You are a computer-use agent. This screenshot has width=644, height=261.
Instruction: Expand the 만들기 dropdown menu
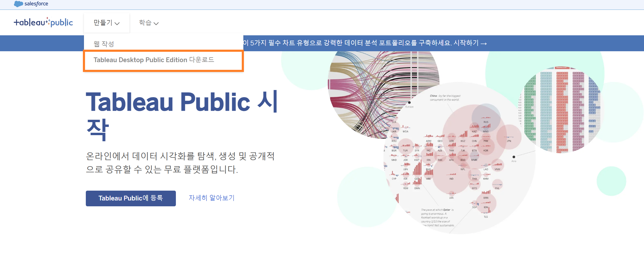(107, 23)
